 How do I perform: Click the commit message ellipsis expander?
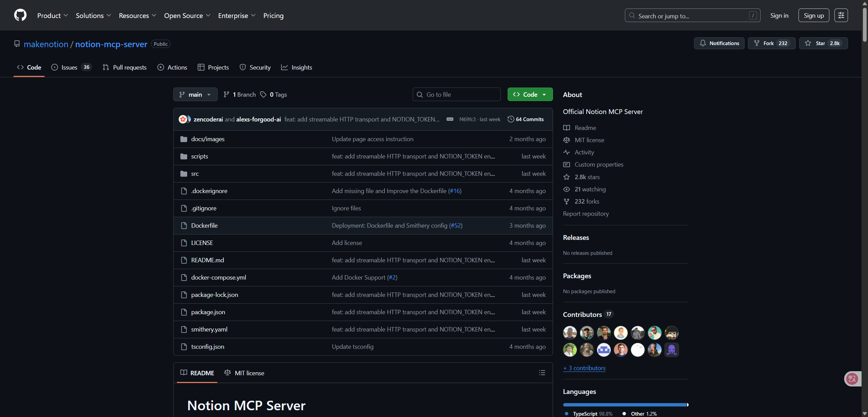450,119
